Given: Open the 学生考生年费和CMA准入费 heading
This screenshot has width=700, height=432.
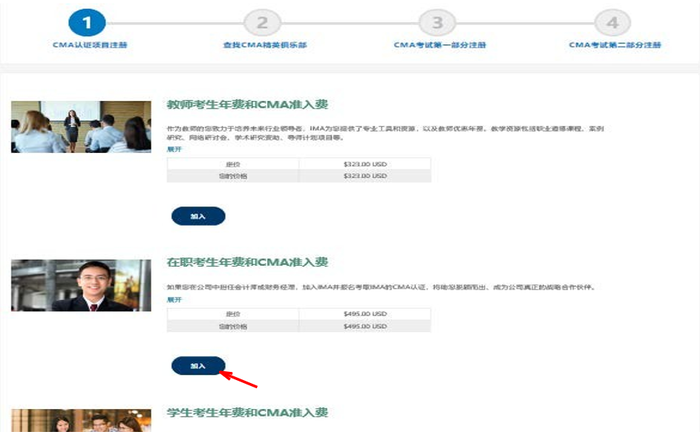Looking at the screenshot, I should tap(246, 413).
